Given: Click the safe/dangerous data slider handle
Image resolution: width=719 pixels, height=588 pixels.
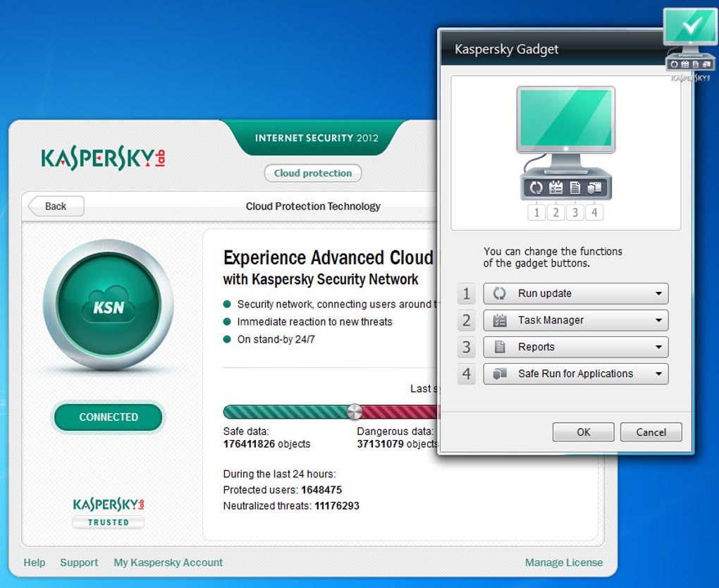Looking at the screenshot, I should click(x=355, y=412).
